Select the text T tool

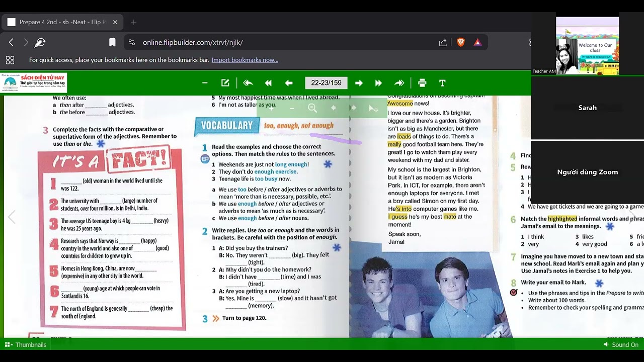click(442, 83)
